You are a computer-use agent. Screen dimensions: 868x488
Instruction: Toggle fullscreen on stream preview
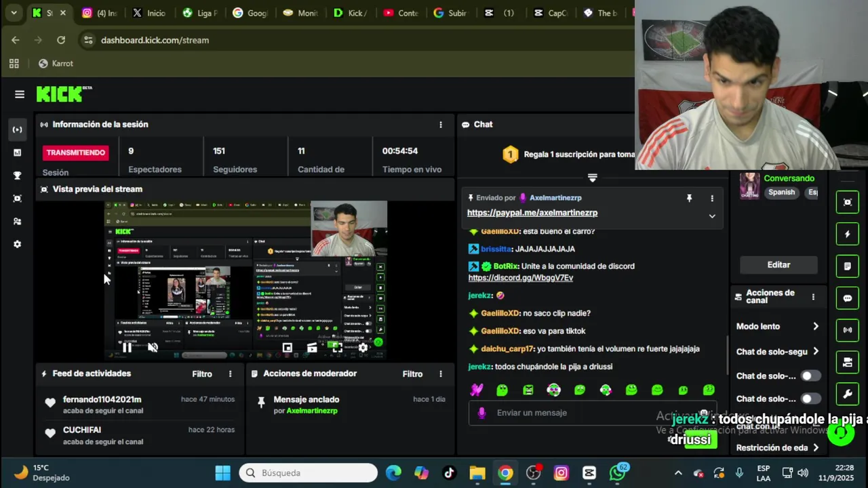[x=337, y=348]
